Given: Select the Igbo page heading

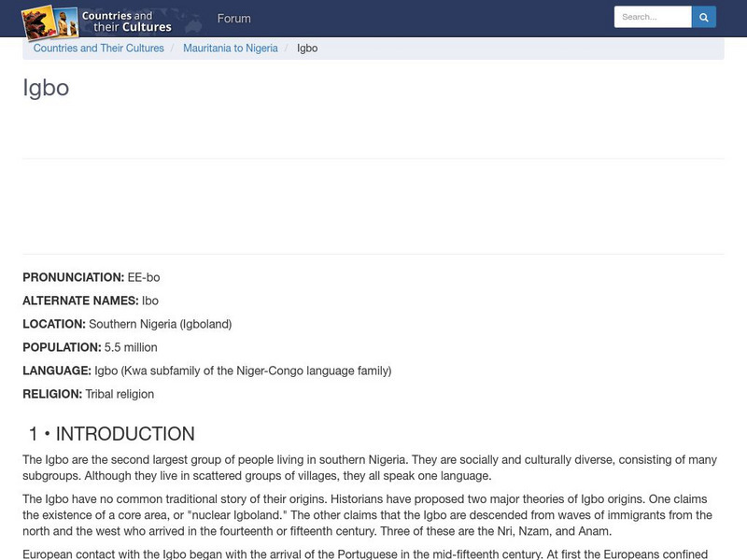Looking at the screenshot, I should (47, 88).
